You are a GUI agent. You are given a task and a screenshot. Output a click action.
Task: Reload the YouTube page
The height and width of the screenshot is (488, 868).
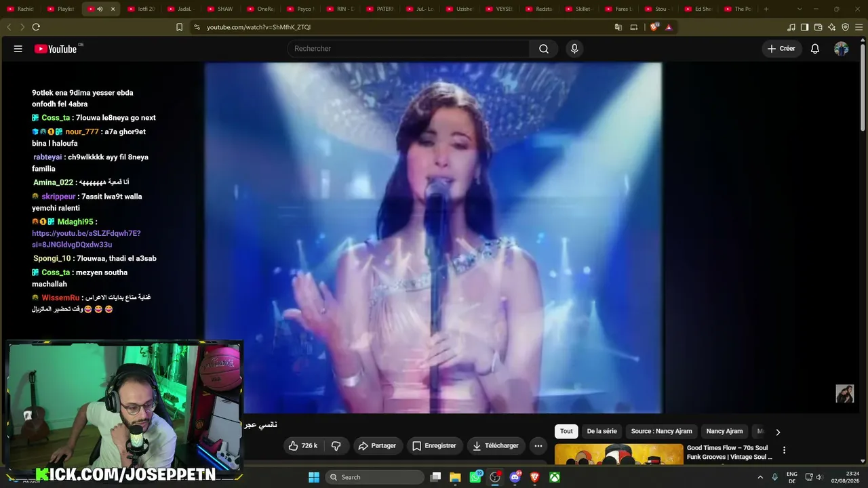(x=36, y=27)
